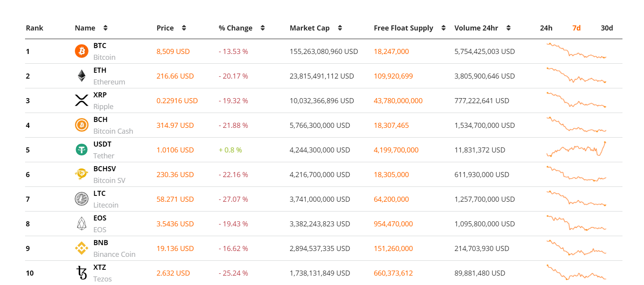This screenshot has width=644, height=285.
Task: Click rank number 10 cell
Action: (30, 273)
